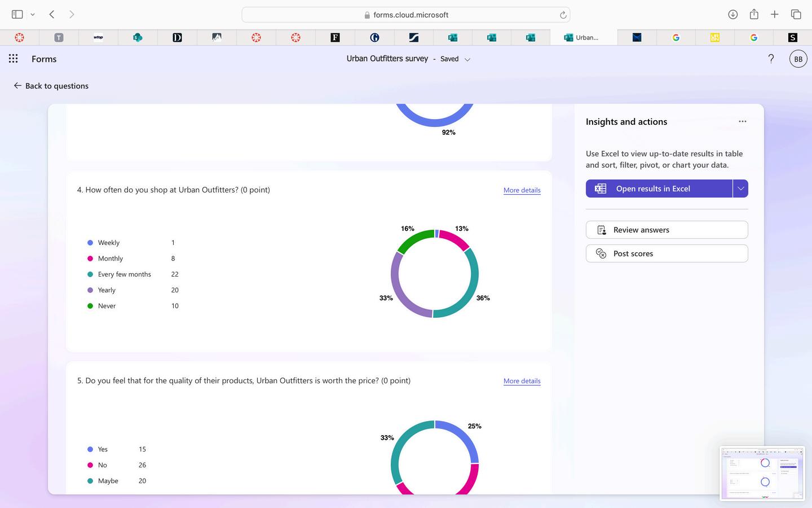Go back with the browser back arrow
The image size is (812, 508).
52,14
